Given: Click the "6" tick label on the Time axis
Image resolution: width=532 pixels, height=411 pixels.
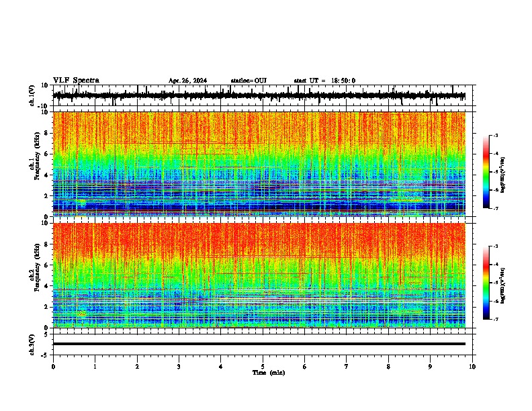Looking at the screenshot, I should 304,367.
